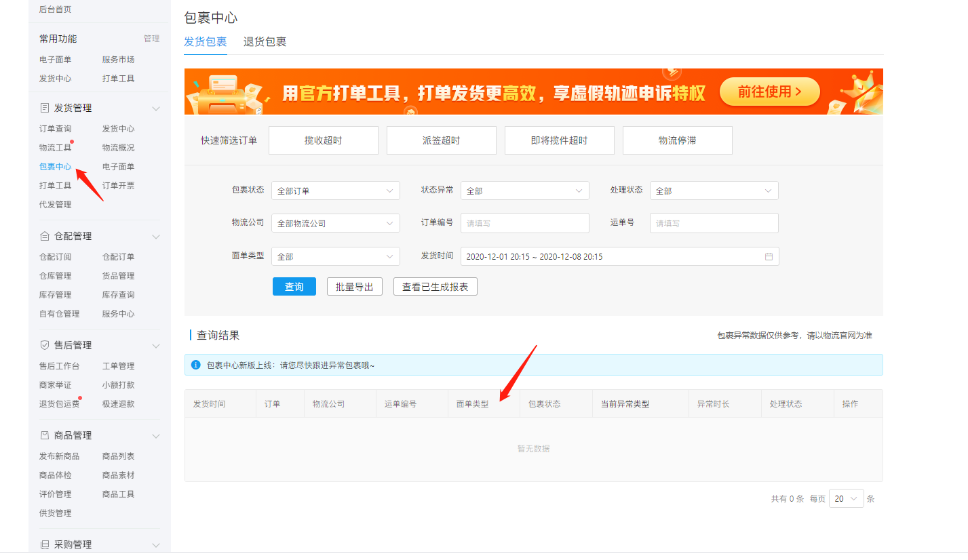Screen dimensions: 968x560
Task: Open 评价管理 in sidebar
Action: [x=56, y=494]
